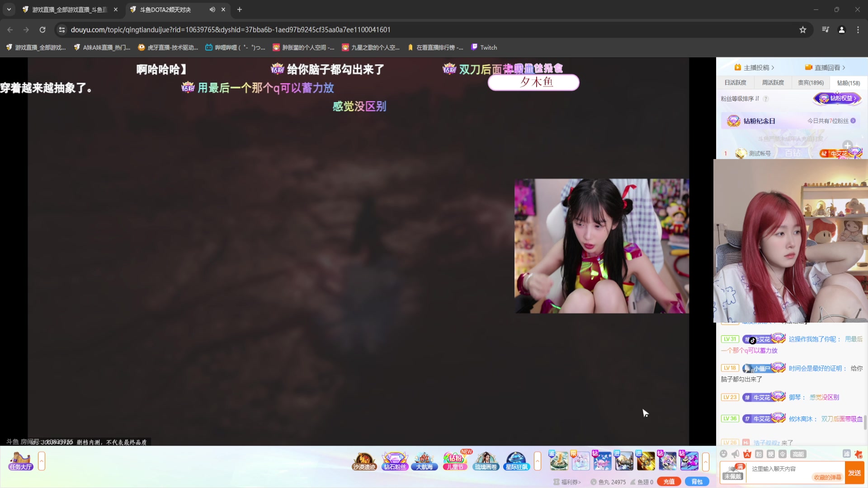The height and width of the screenshot is (488, 868).
Task: Toggle the 梗 danmu option
Action: [x=770, y=455]
